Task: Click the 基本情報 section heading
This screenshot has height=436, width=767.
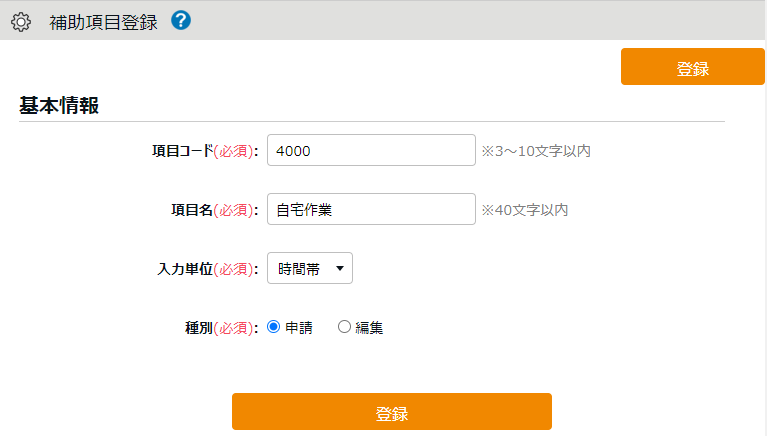Action: pos(59,105)
